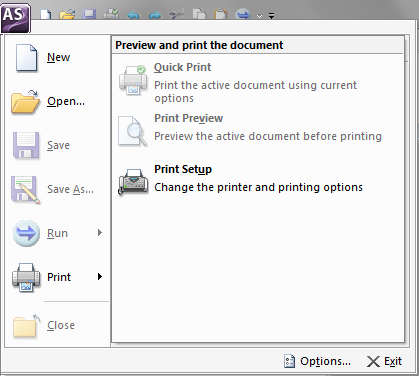Viewport: 419px width, 376px height.
Task: Click 'Print the active document using current' text
Action: (255, 85)
